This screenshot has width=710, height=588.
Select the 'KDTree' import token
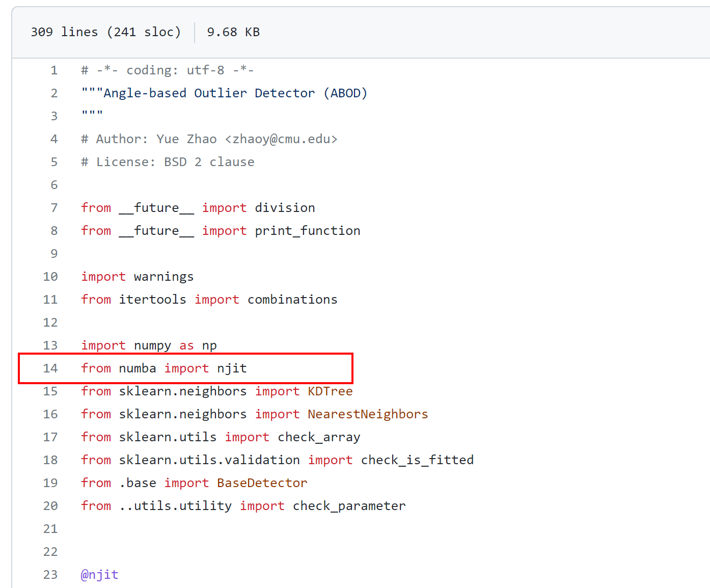[330, 391]
